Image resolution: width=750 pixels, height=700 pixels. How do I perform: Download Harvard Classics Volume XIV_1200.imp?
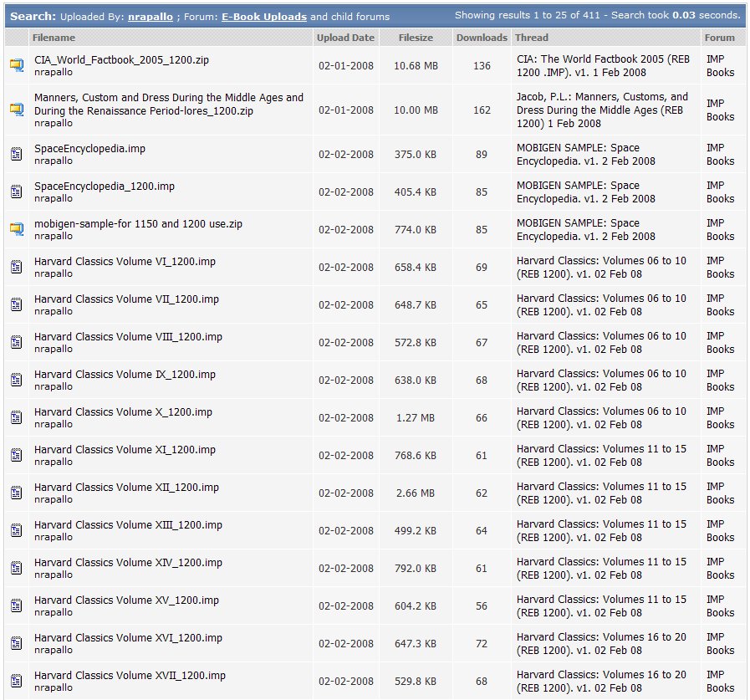[x=128, y=563]
